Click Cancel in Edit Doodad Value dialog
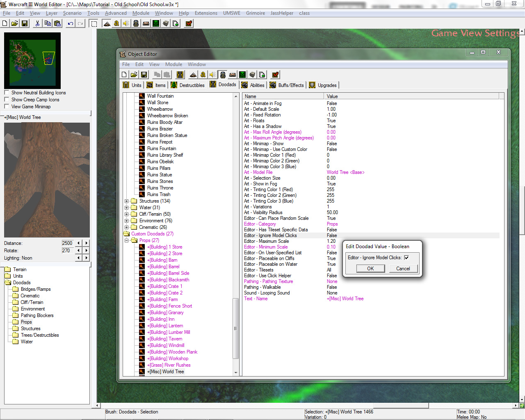Image resolution: width=525 pixels, height=420 pixels. pos(403,269)
